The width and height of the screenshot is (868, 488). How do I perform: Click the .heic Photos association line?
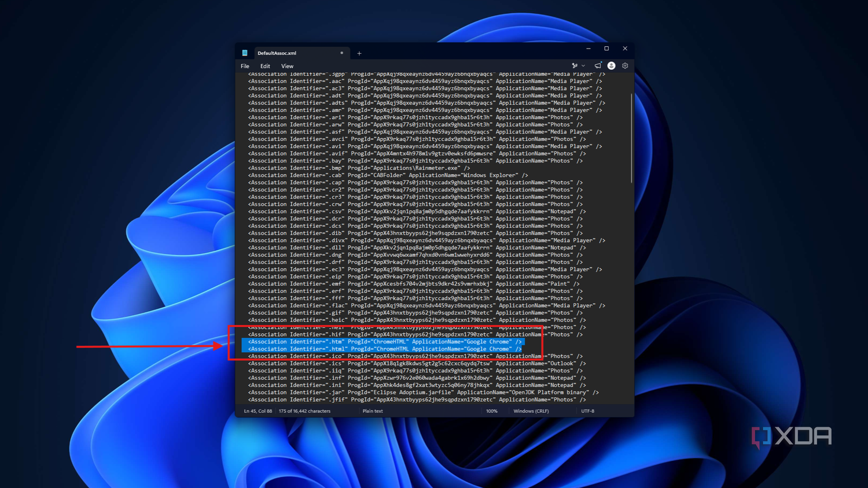pyautogui.click(x=417, y=320)
